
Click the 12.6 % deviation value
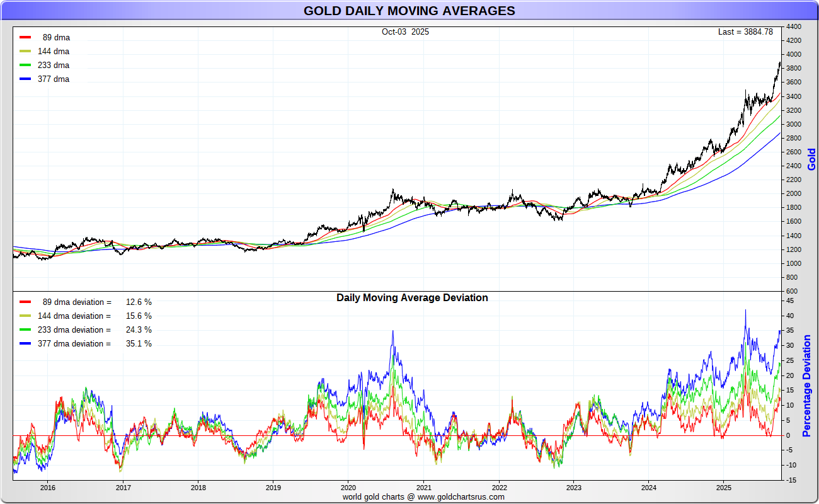[139, 302]
